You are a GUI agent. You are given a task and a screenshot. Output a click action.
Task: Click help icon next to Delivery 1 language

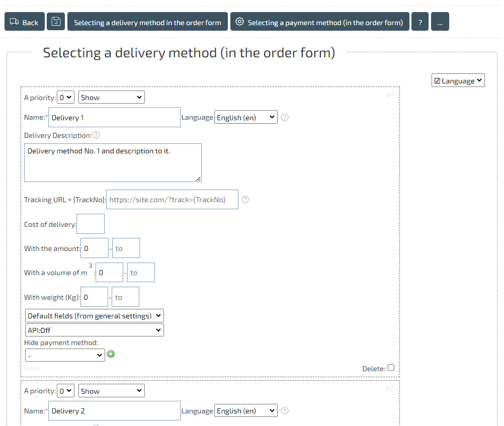coord(285,117)
